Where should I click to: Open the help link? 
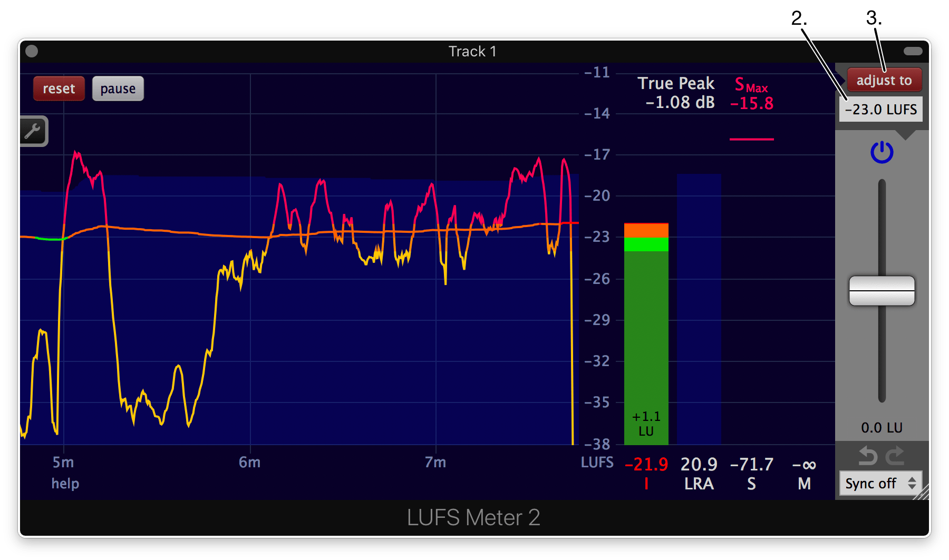point(65,483)
